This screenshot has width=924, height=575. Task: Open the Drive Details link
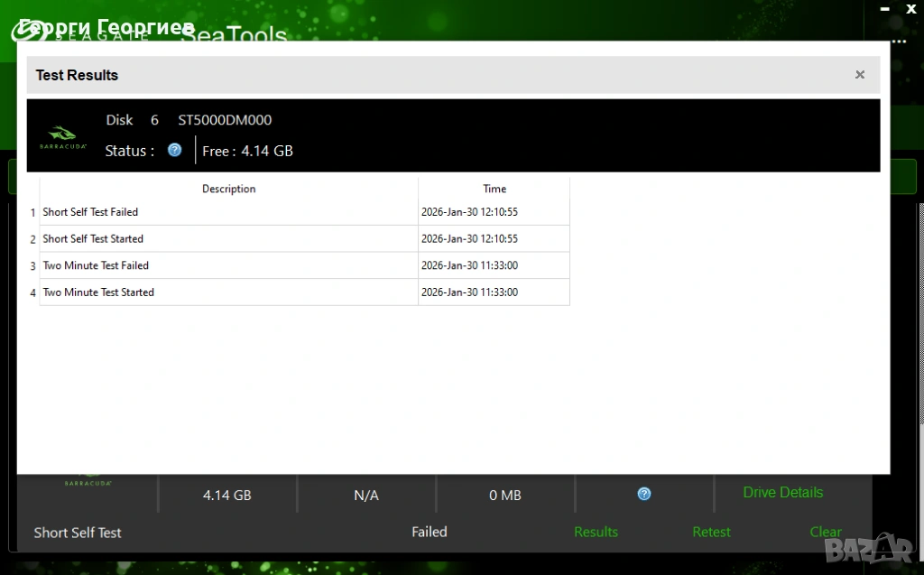click(782, 493)
